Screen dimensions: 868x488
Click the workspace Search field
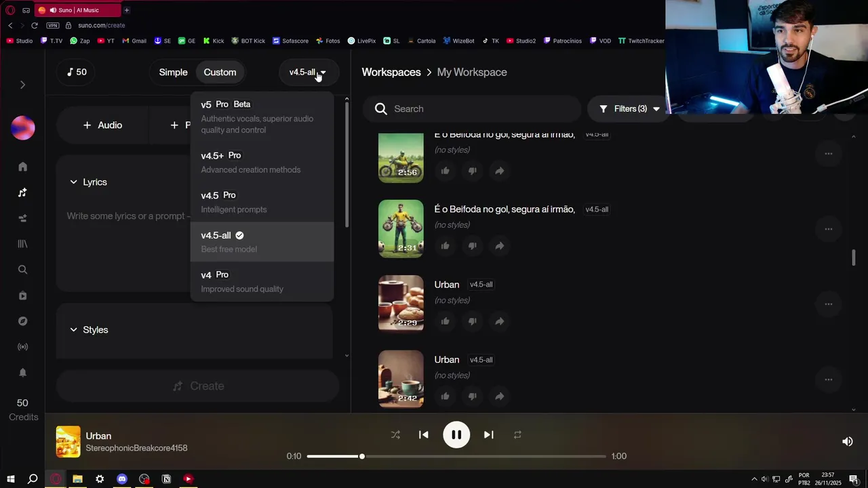click(472, 108)
